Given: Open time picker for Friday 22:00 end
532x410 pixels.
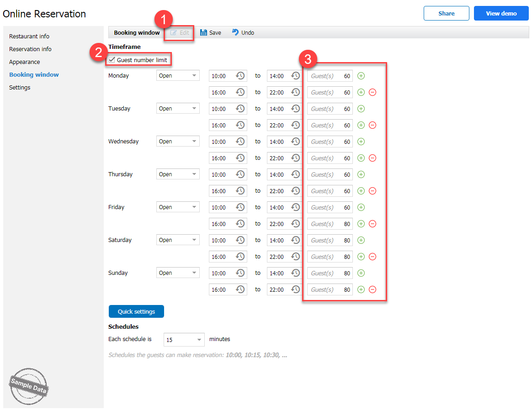Looking at the screenshot, I should pos(296,224).
